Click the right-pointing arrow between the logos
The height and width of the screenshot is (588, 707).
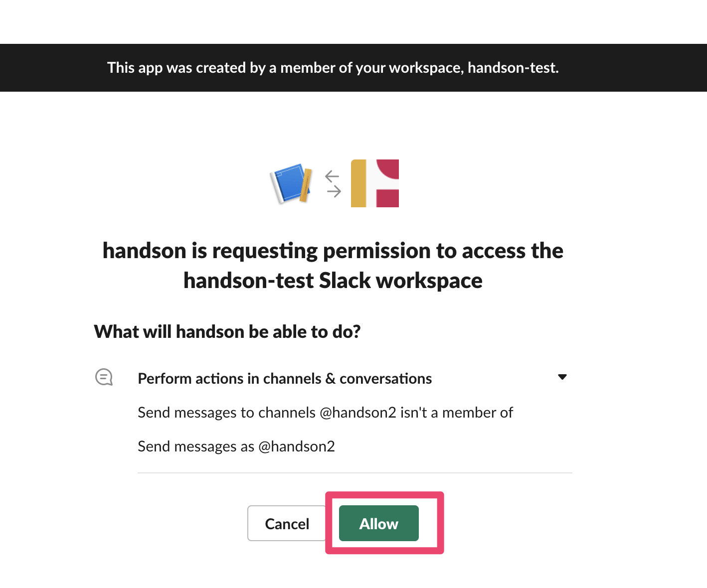[x=334, y=191]
